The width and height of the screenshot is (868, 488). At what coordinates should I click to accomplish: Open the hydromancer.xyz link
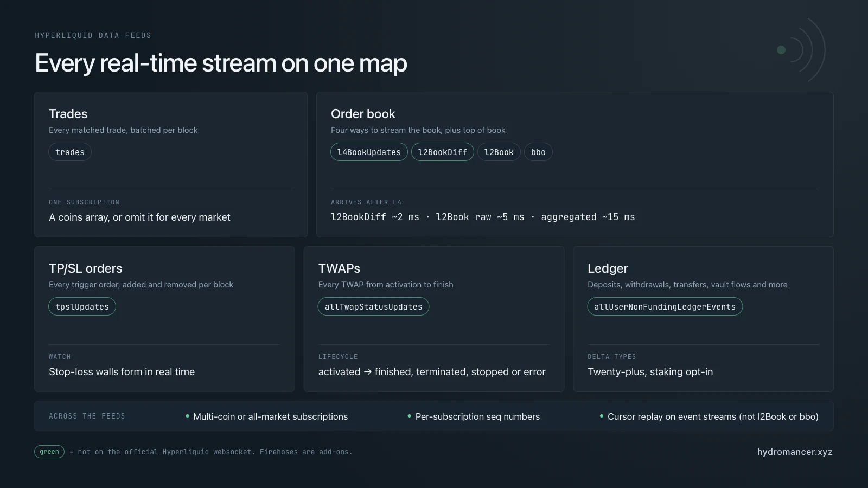point(795,452)
